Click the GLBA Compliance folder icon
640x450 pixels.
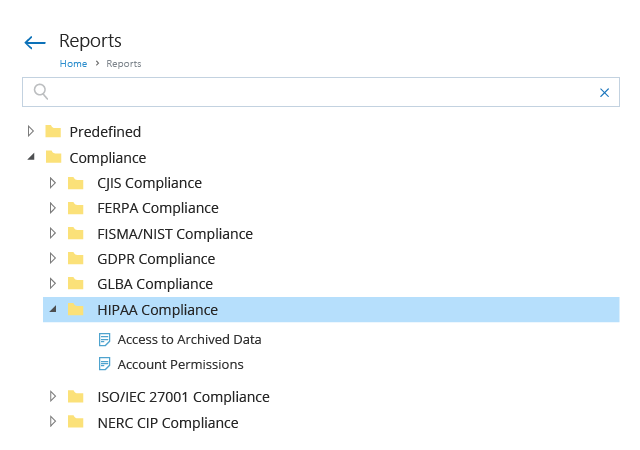(76, 283)
